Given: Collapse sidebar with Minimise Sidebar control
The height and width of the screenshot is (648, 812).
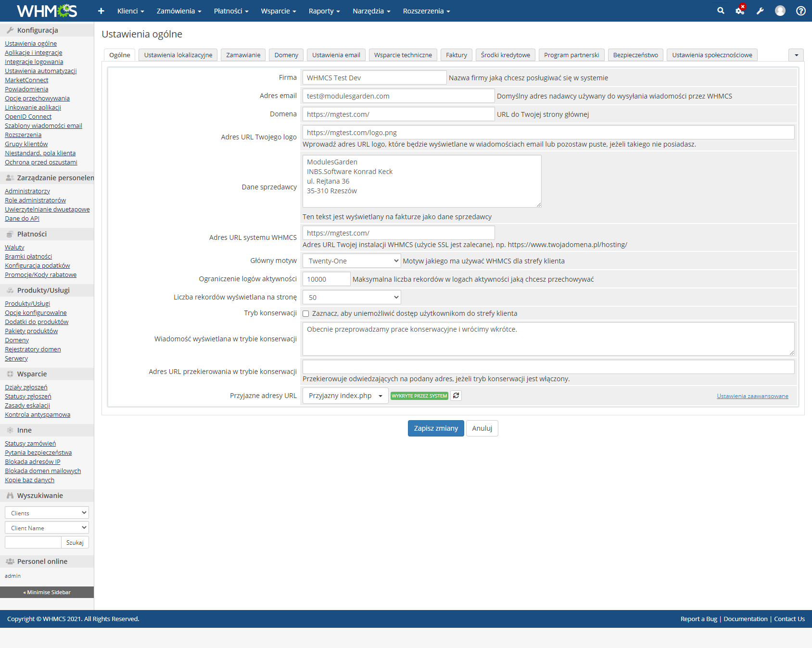Looking at the screenshot, I should pos(47,592).
